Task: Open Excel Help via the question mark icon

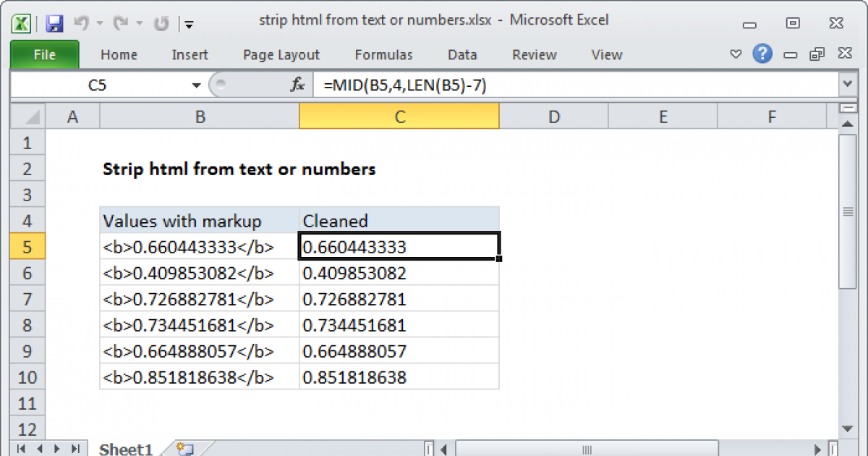Action: (x=762, y=54)
